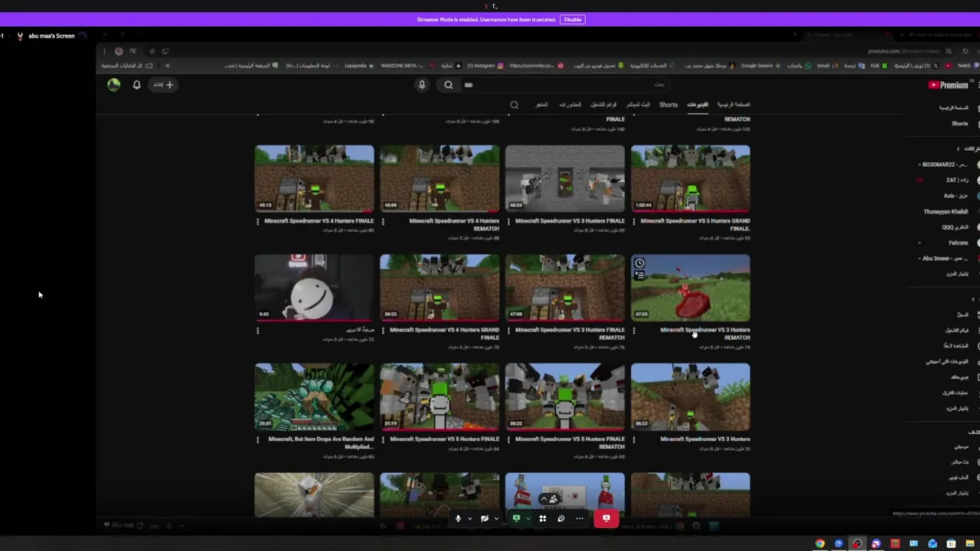The image size is (980, 551).
Task: Open Aziz subscription in sidebar
Action: 955,196
